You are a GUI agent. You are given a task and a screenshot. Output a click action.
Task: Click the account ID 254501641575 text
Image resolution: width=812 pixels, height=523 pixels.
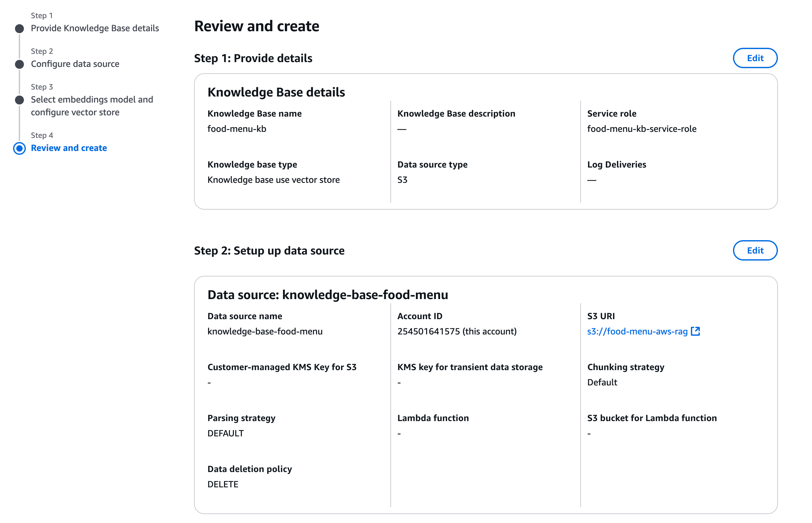[457, 332]
